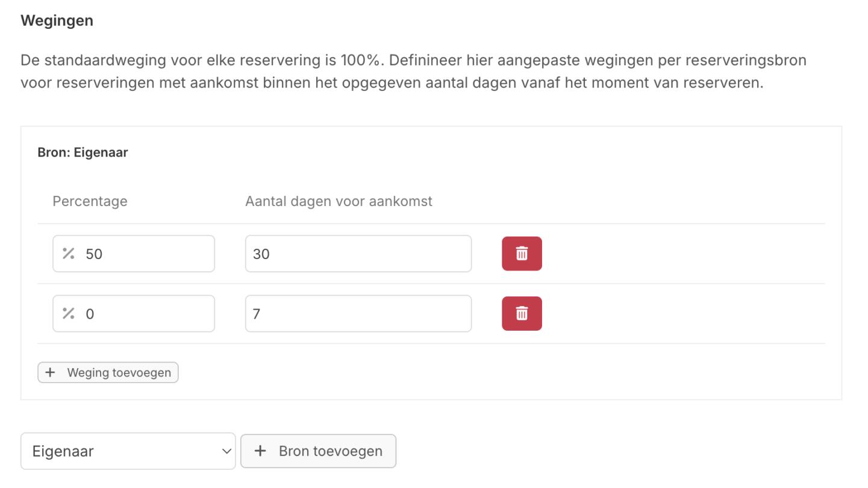Focus the days field containing 7
The width and height of the screenshot is (868, 488).
point(358,313)
